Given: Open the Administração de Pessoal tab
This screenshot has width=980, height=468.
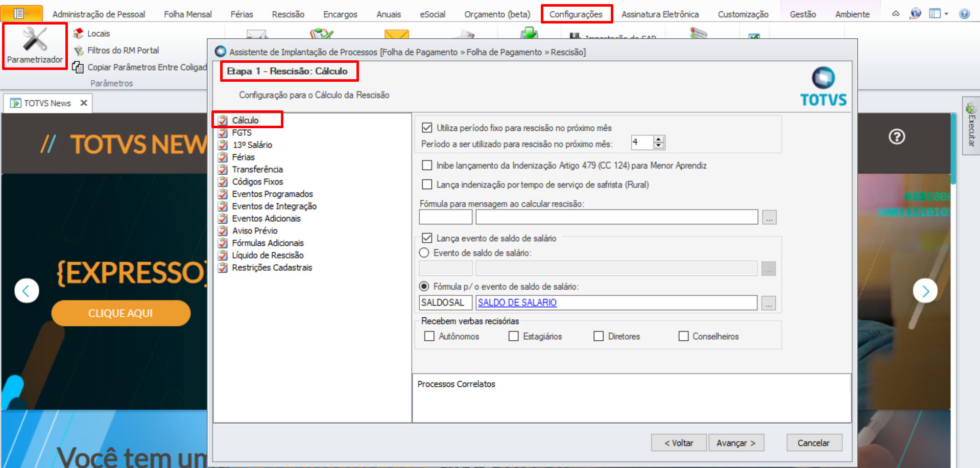Looking at the screenshot, I should [x=99, y=14].
